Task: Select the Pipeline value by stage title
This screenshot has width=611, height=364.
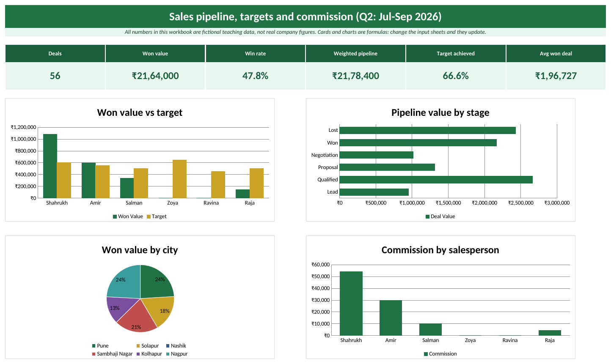Action: [x=440, y=112]
